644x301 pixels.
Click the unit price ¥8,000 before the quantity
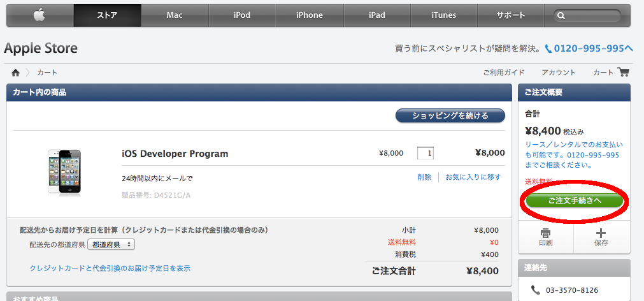[391, 154]
